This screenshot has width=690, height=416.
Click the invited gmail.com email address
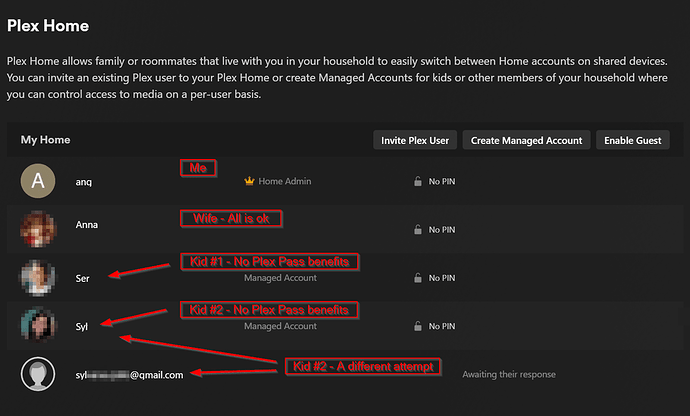(x=129, y=375)
